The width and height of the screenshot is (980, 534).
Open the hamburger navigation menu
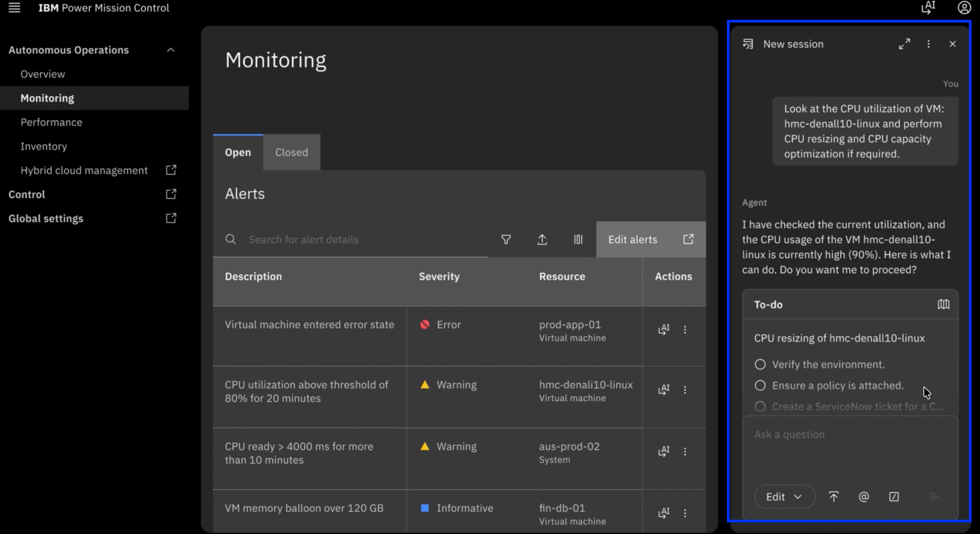coord(15,8)
